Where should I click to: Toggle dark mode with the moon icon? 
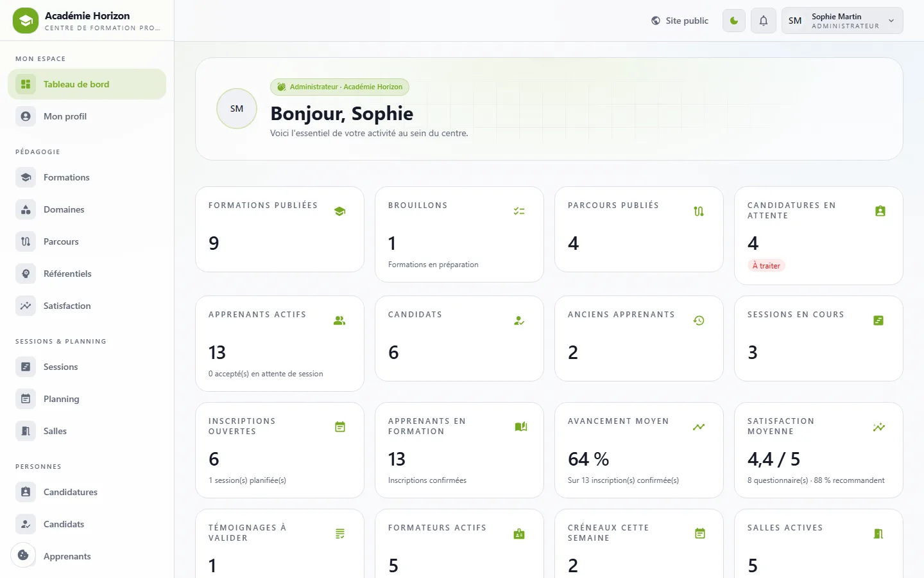pyautogui.click(x=734, y=21)
